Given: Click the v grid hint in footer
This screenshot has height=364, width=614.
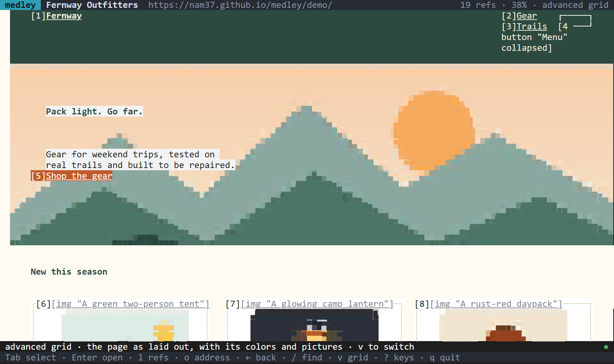Looking at the screenshot, I should click(x=353, y=358).
